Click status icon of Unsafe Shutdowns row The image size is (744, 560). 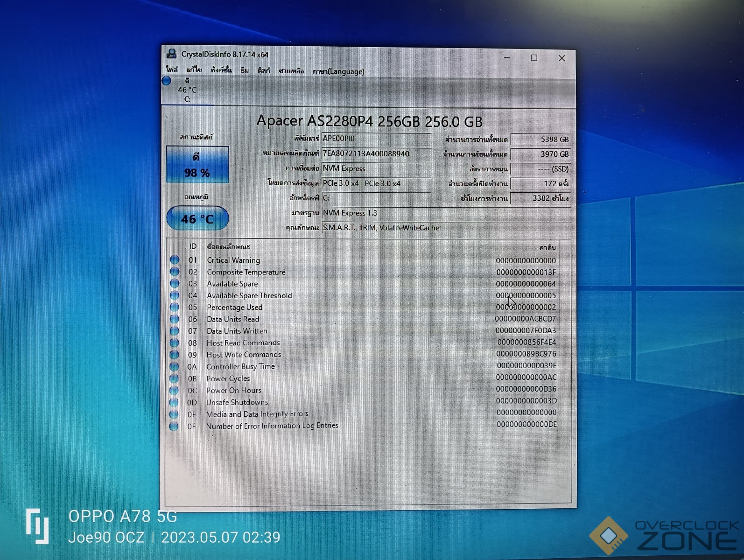pyautogui.click(x=174, y=402)
